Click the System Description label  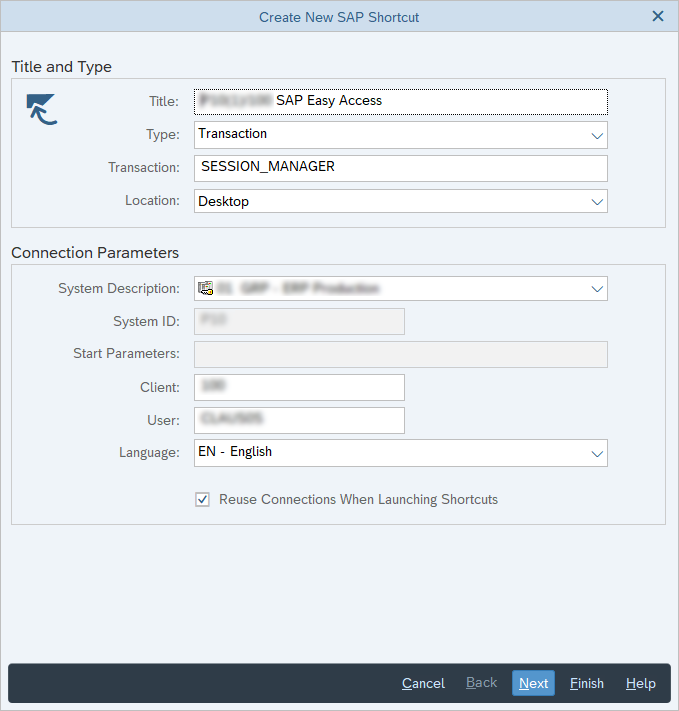119,288
